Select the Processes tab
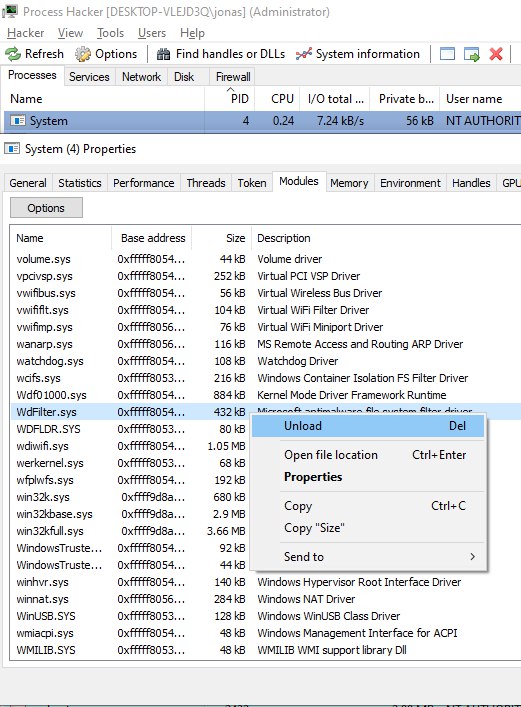Image resolution: width=521 pixels, height=707 pixels. coord(32,75)
